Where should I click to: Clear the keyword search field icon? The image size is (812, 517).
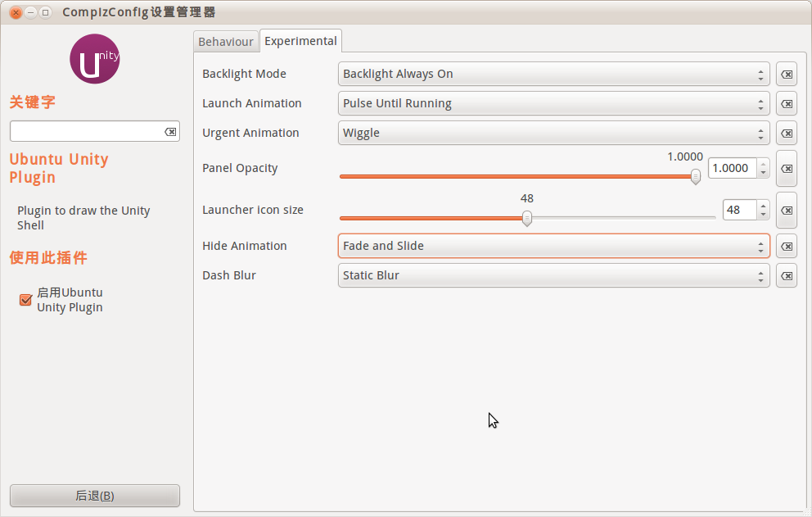170,132
